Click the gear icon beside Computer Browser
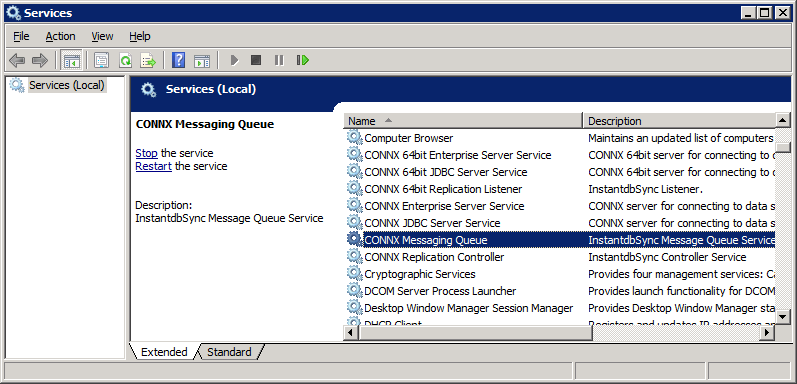The image size is (797, 384). [354, 137]
